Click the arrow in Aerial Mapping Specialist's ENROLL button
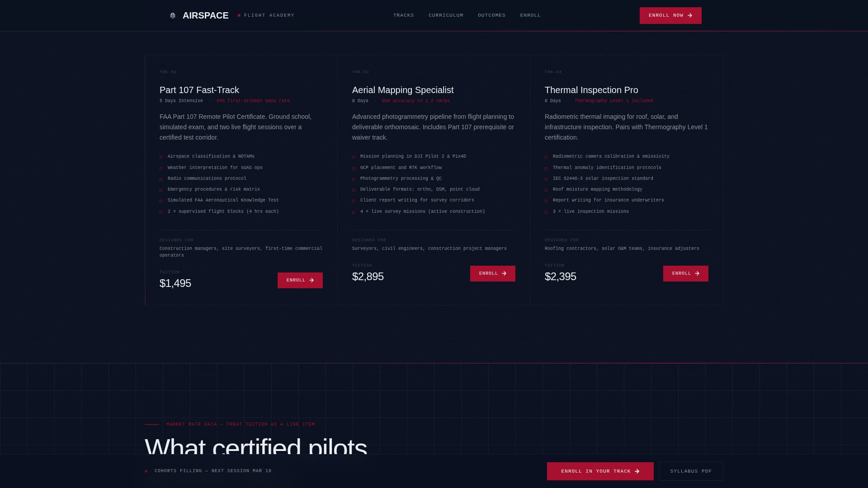The image size is (868, 488). (x=504, y=273)
